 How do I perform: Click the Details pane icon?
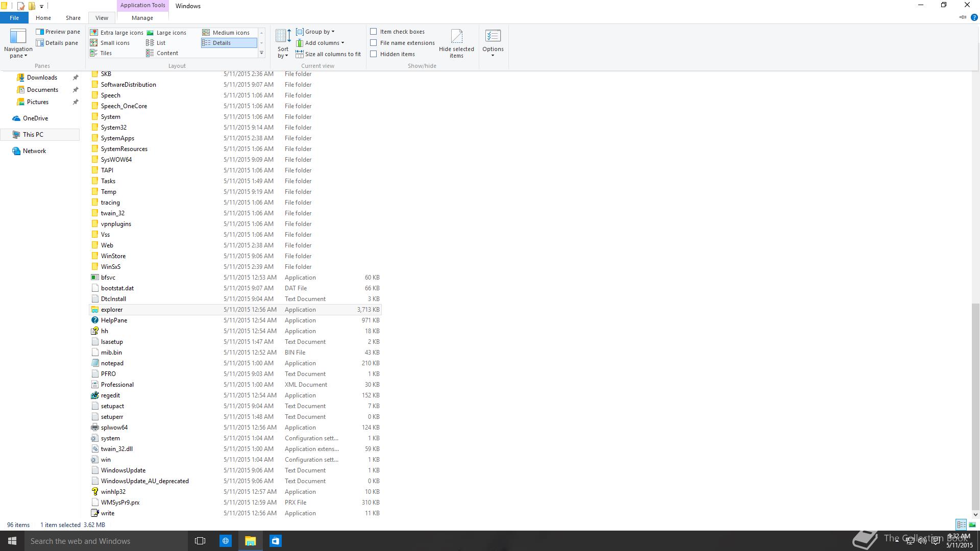coord(40,43)
